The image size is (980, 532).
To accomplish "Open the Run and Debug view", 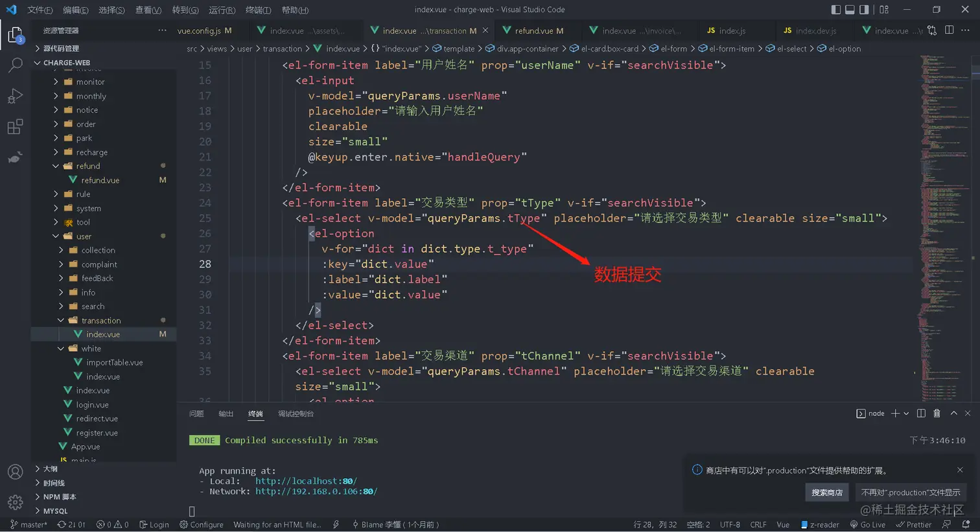I will [x=15, y=96].
